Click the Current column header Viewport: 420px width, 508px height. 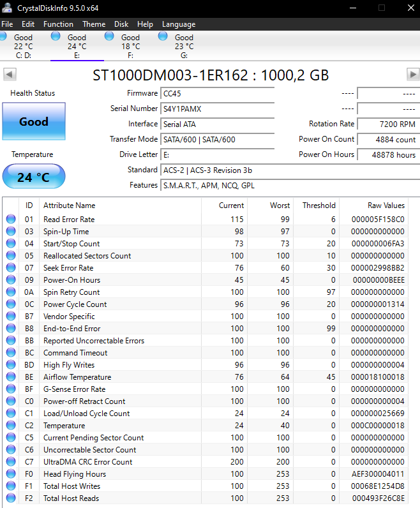(x=224, y=205)
